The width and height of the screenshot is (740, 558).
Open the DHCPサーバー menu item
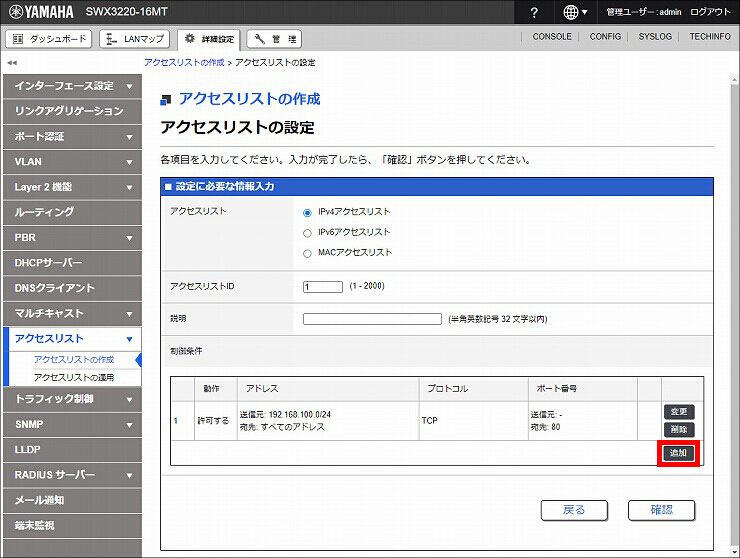[x=72, y=263]
